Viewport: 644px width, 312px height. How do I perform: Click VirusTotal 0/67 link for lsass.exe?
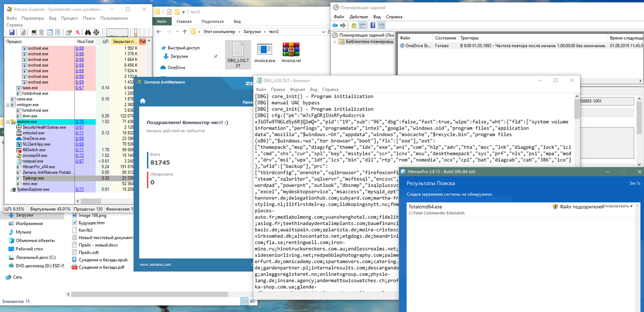[79, 88]
